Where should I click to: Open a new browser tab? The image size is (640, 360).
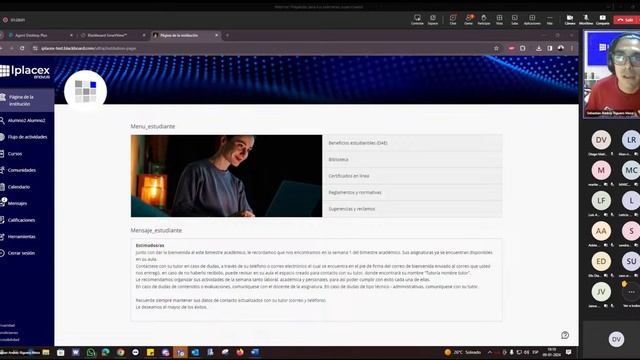coord(227,36)
